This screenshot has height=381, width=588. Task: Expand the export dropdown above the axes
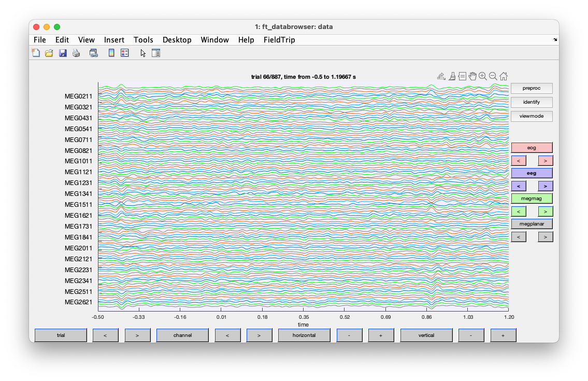pyautogui.click(x=441, y=76)
